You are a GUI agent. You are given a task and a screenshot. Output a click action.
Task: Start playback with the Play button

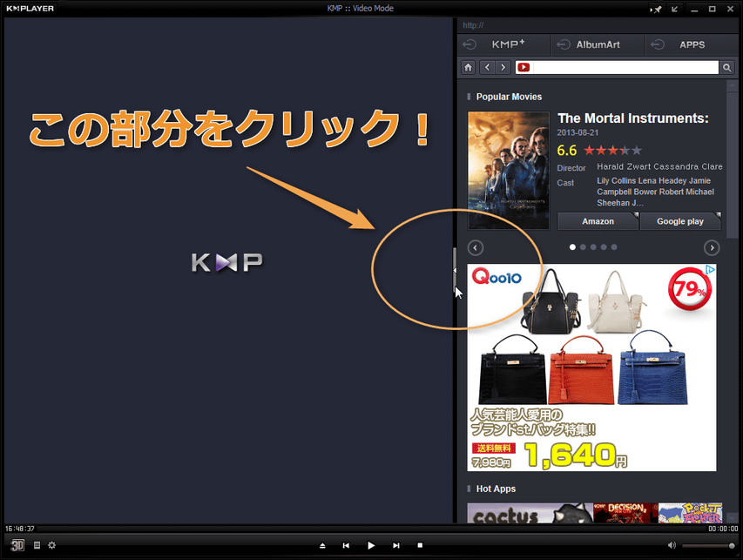click(x=371, y=545)
